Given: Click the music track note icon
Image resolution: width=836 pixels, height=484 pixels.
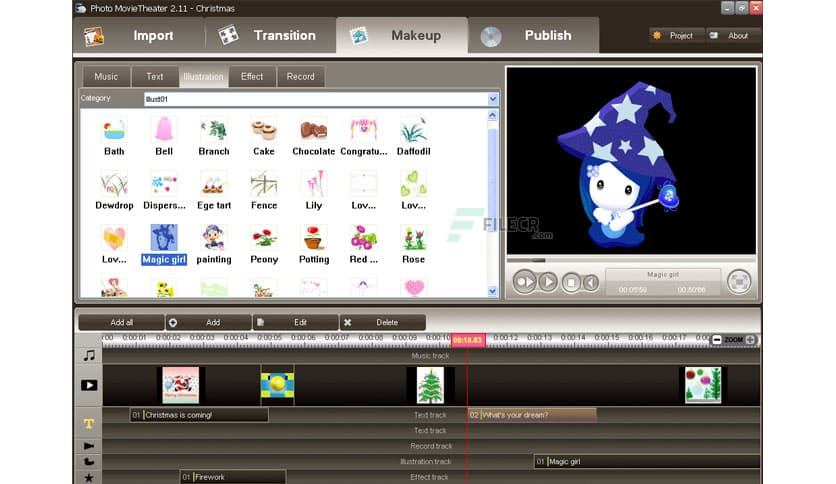Looking at the screenshot, I should [89, 356].
